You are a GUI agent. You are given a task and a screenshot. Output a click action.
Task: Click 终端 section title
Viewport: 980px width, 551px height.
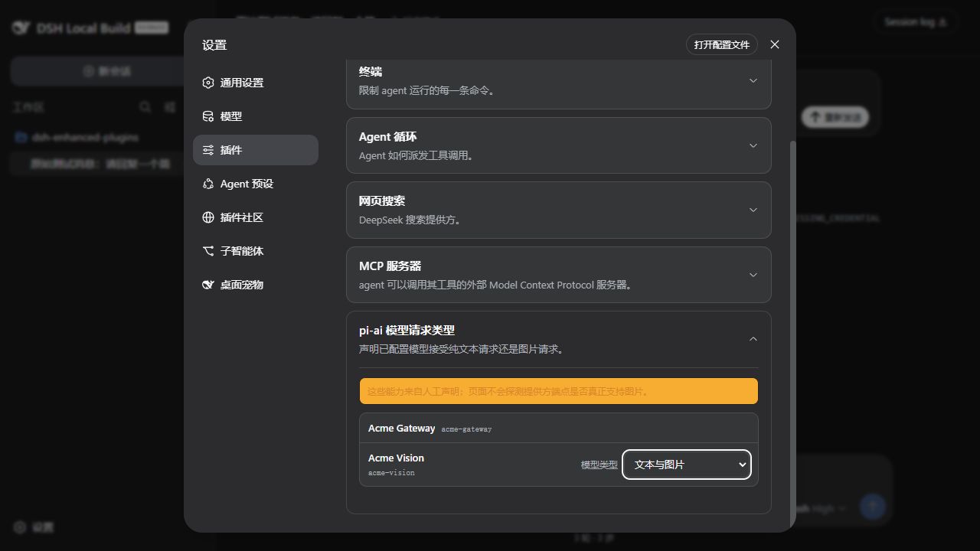[x=371, y=72]
